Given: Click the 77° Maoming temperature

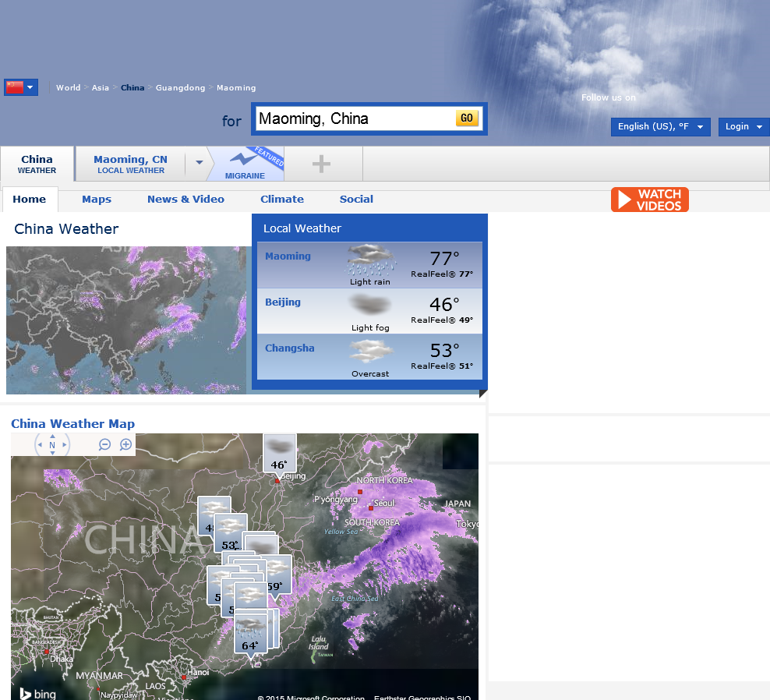Looking at the screenshot, I should pyautogui.click(x=444, y=258).
